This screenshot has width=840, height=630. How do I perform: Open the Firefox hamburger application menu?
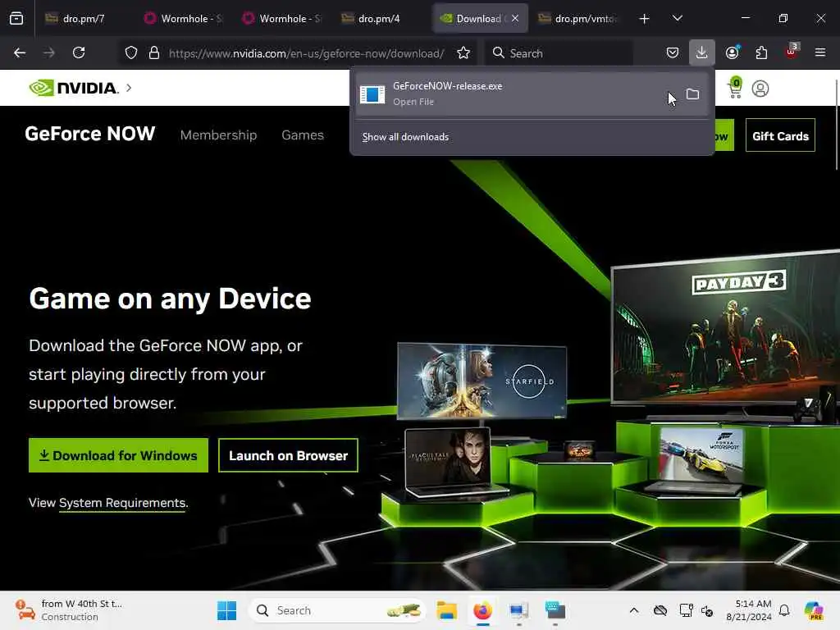(x=820, y=52)
